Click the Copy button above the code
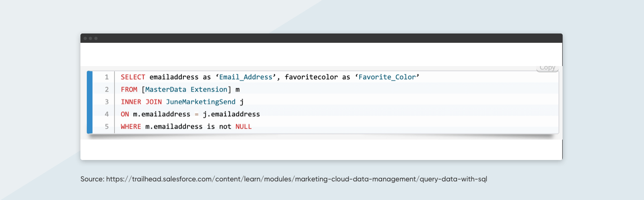The image size is (644, 200). (547, 68)
